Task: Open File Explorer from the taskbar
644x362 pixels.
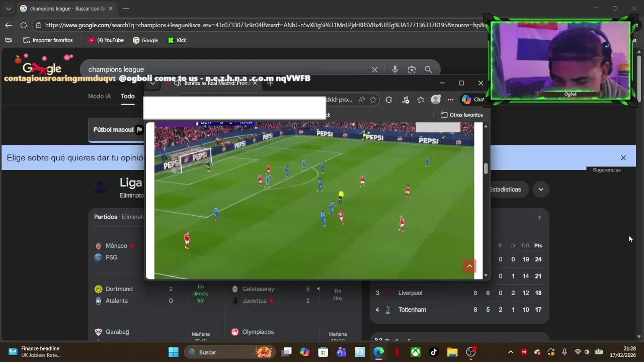Action: pyautogui.click(x=452, y=352)
